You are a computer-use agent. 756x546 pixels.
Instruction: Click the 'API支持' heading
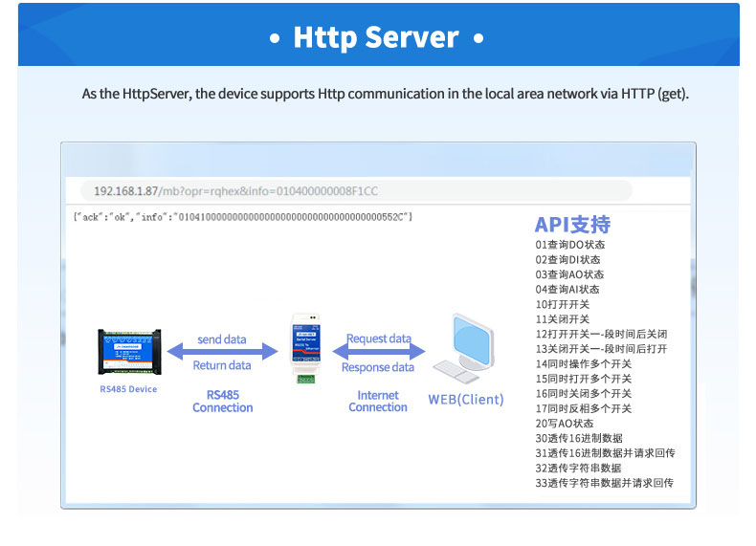[571, 225]
